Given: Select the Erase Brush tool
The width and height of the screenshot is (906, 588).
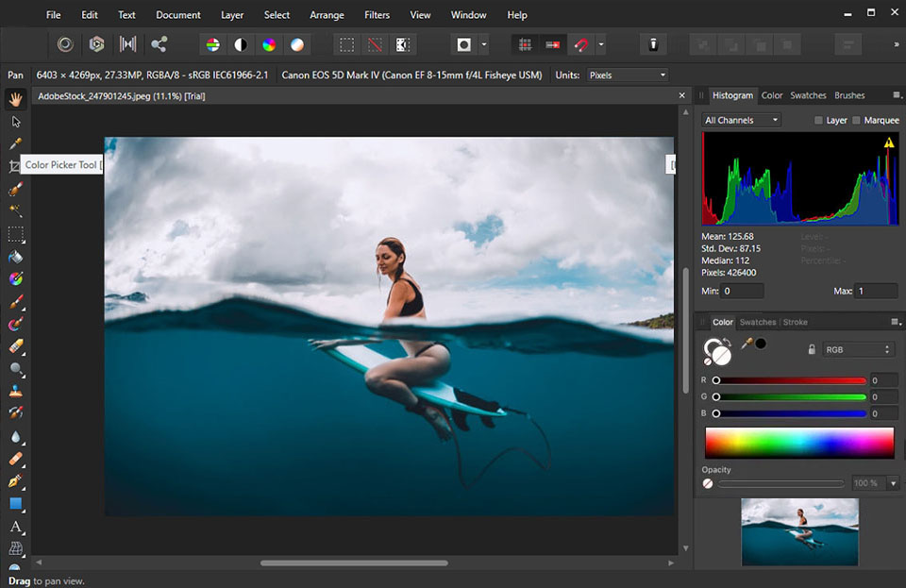Looking at the screenshot, I should coord(16,346).
